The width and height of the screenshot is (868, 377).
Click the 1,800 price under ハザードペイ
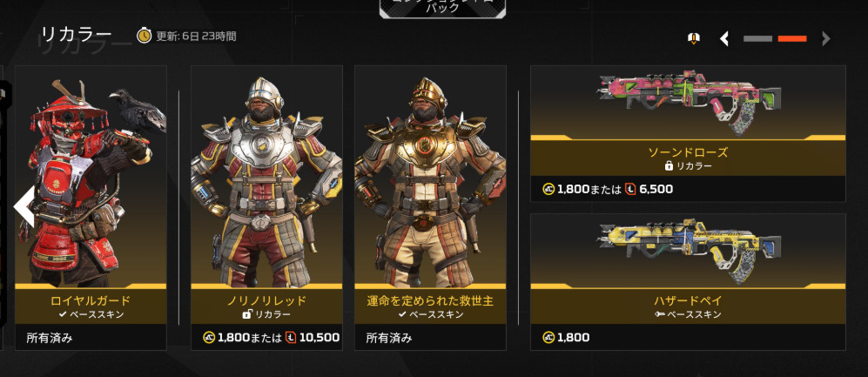(574, 337)
